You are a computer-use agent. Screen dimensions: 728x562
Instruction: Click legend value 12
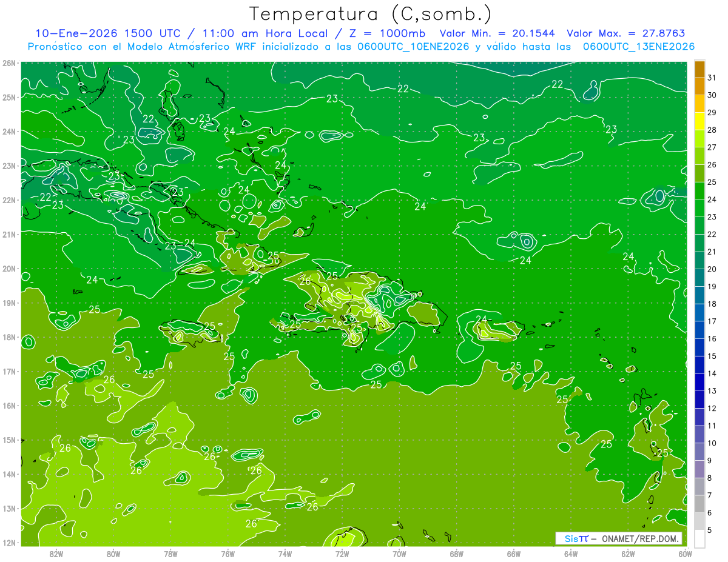712,409
